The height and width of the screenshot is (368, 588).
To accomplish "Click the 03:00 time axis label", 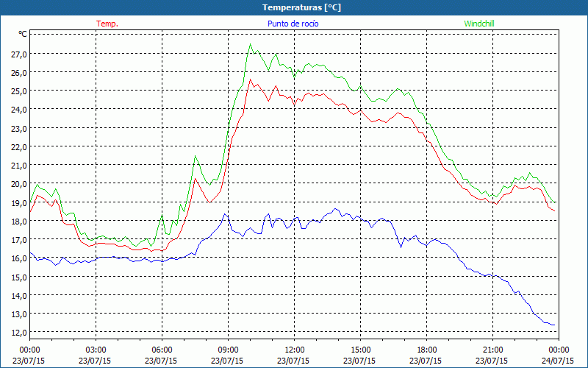I will pos(96,350).
